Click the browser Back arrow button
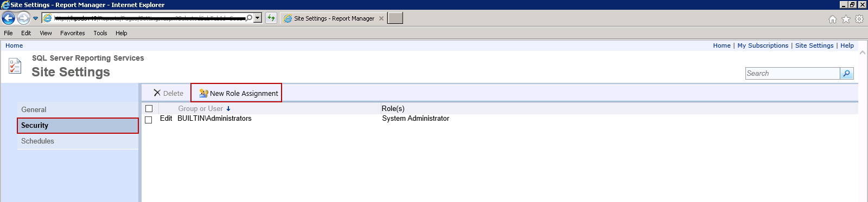Viewport: 868px width, 202px height. click(x=8, y=18)
